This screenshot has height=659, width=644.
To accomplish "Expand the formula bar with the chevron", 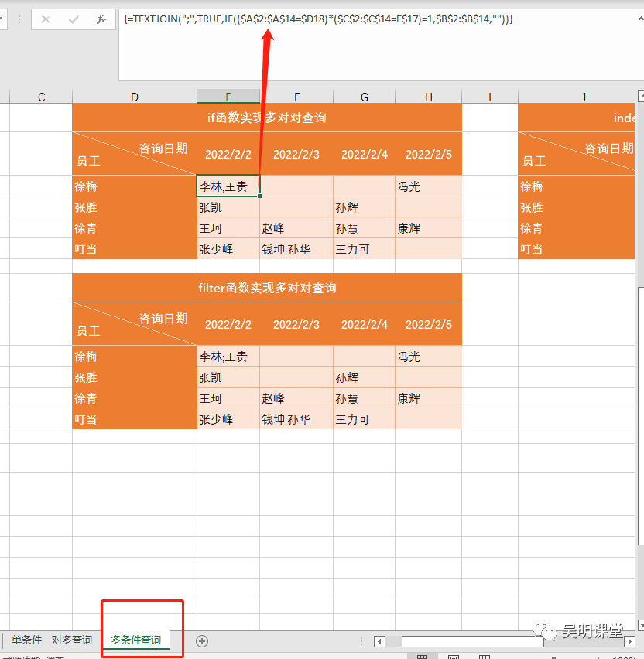I will 640,19.
